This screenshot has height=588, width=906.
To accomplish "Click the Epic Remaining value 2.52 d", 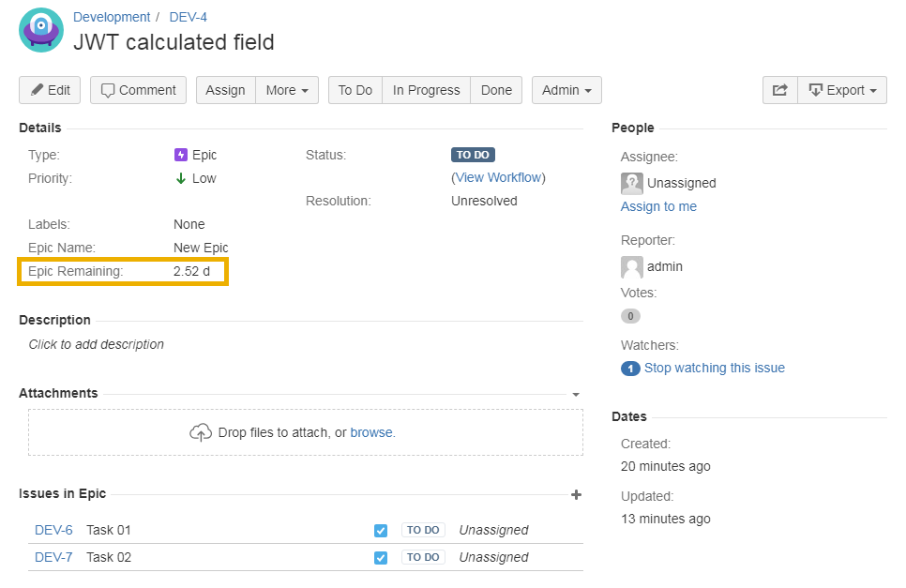I will click(x=192, y=271).
